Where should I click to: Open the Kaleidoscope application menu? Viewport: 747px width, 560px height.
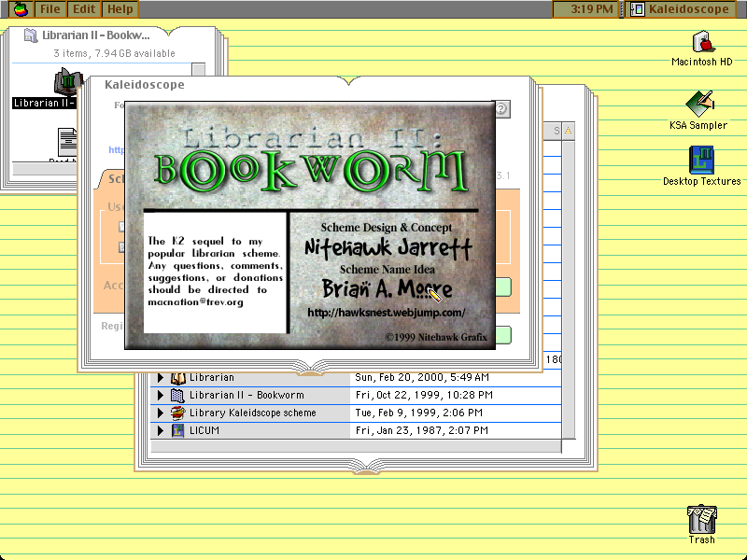point(681,9)
